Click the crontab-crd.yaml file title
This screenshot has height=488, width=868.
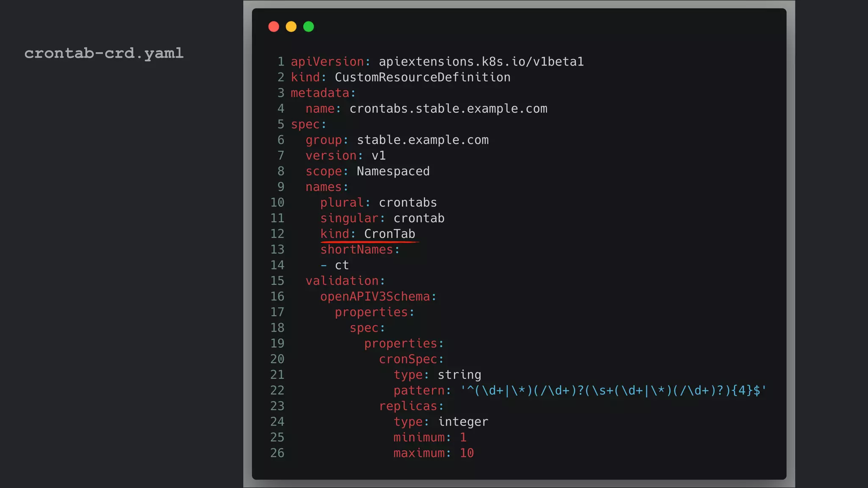click(104, 53)
